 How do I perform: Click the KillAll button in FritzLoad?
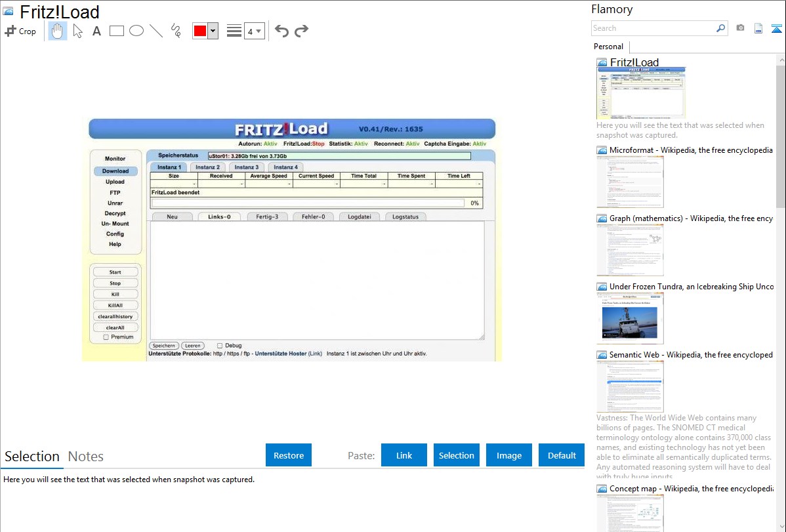tap(115, 306)
